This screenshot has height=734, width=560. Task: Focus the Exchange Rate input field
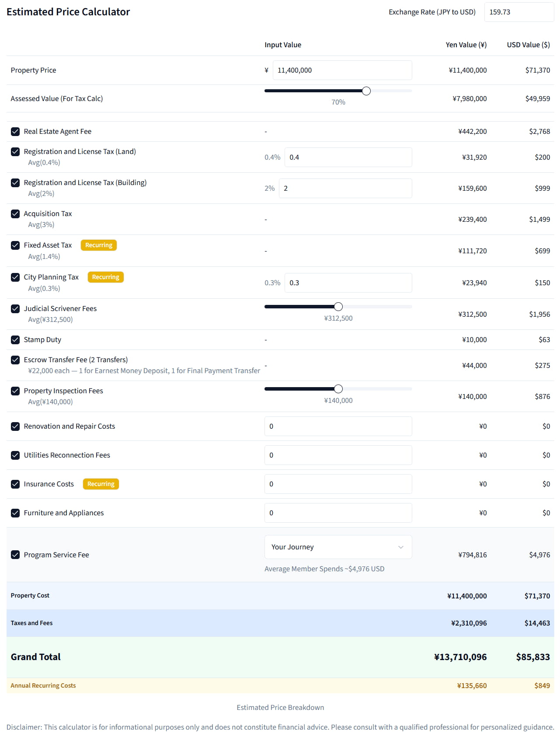[x=518, y=12]
